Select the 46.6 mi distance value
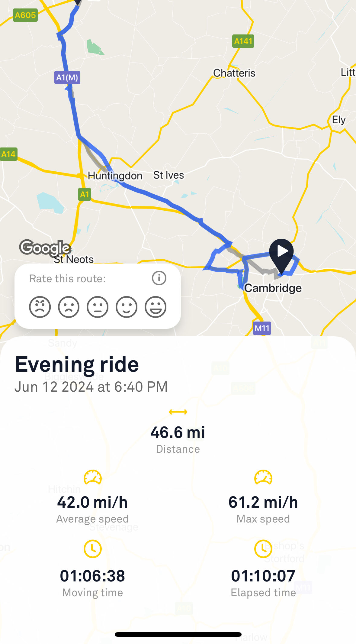Viewport: 356px width, 644px height. point(178,432)
